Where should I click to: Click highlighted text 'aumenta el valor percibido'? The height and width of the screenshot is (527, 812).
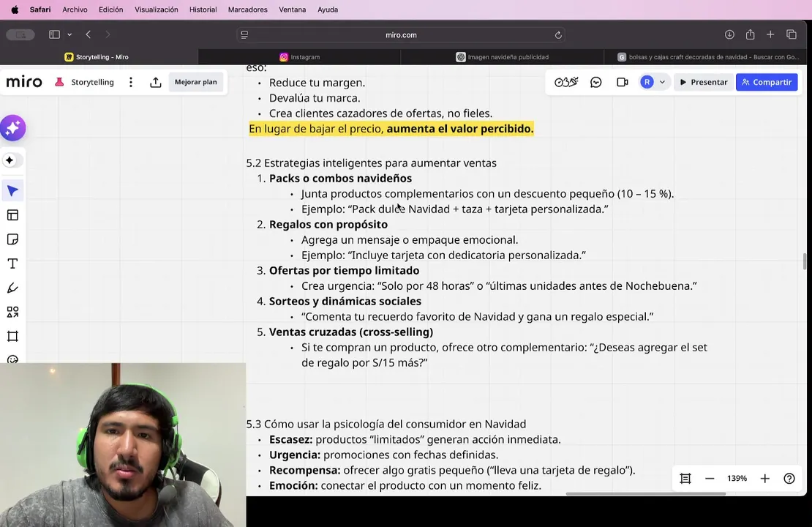[x=460, y=129]
